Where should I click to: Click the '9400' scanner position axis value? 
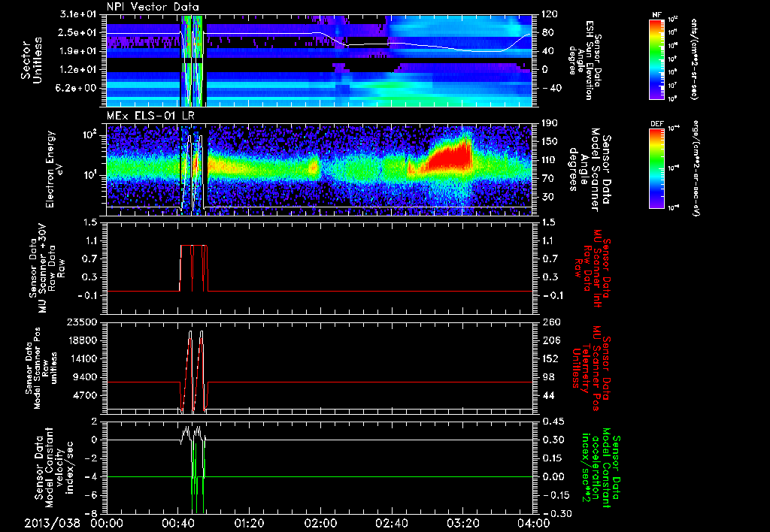(83, 377)
